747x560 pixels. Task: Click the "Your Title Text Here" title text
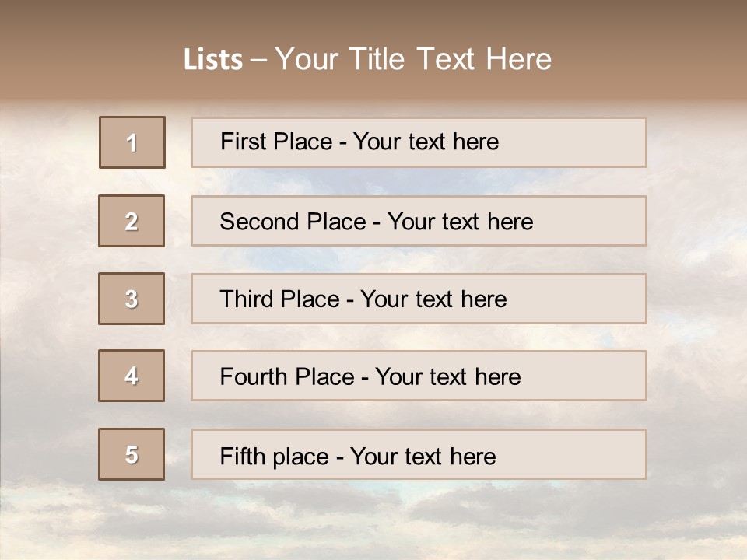(413, 59)
